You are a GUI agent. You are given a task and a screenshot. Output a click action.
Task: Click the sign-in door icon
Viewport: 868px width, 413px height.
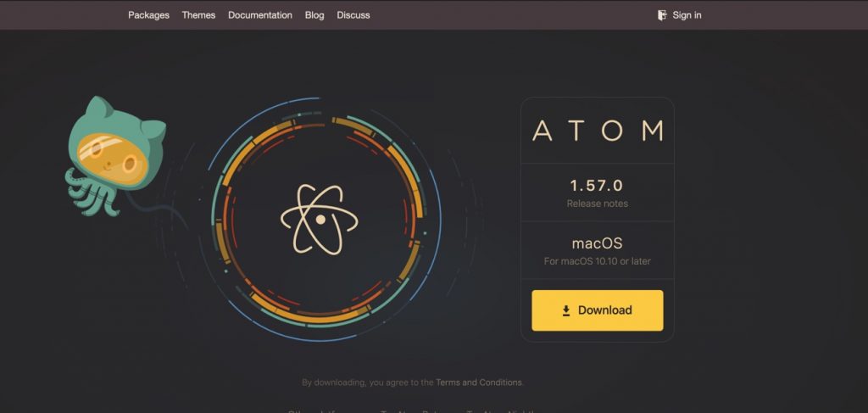661,15
